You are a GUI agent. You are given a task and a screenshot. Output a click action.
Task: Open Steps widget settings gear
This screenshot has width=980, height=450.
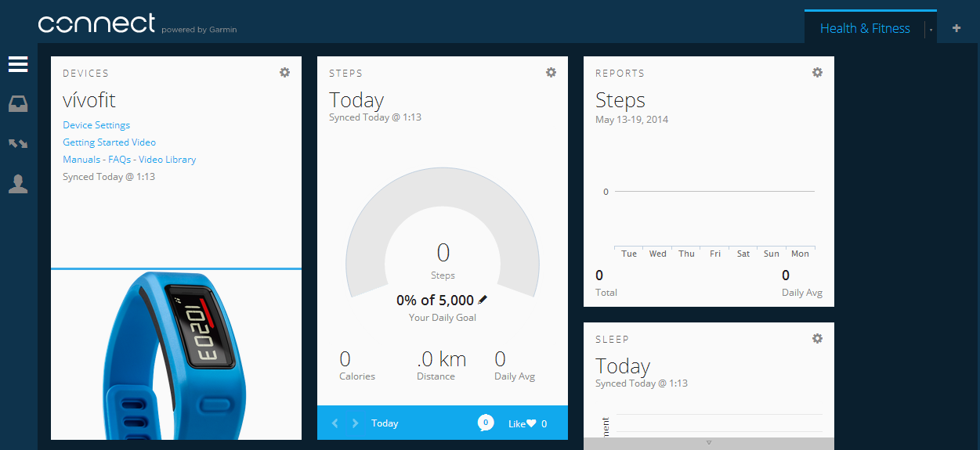(551, 72)
